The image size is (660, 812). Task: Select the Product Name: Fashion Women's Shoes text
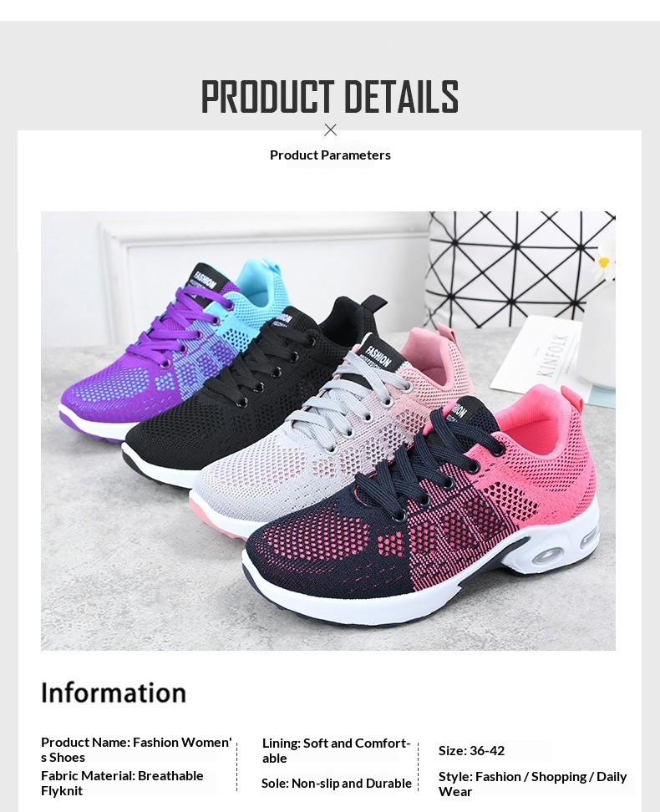point(136,749)
